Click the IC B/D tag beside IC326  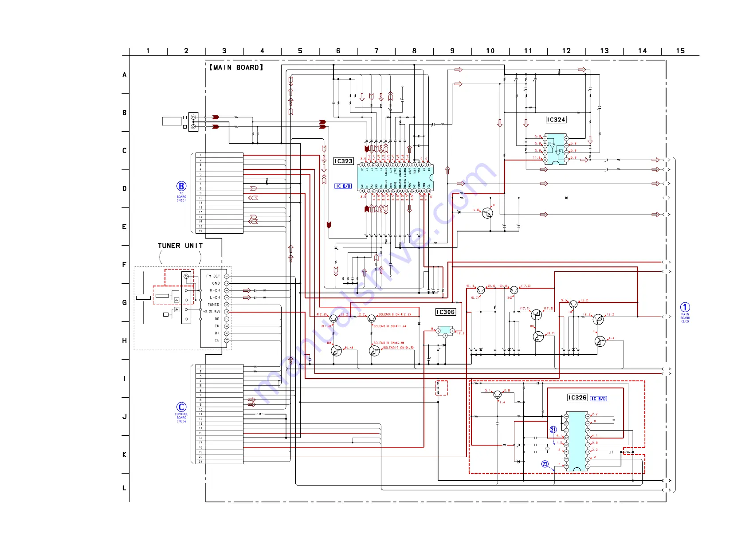[x=599, y=399]
